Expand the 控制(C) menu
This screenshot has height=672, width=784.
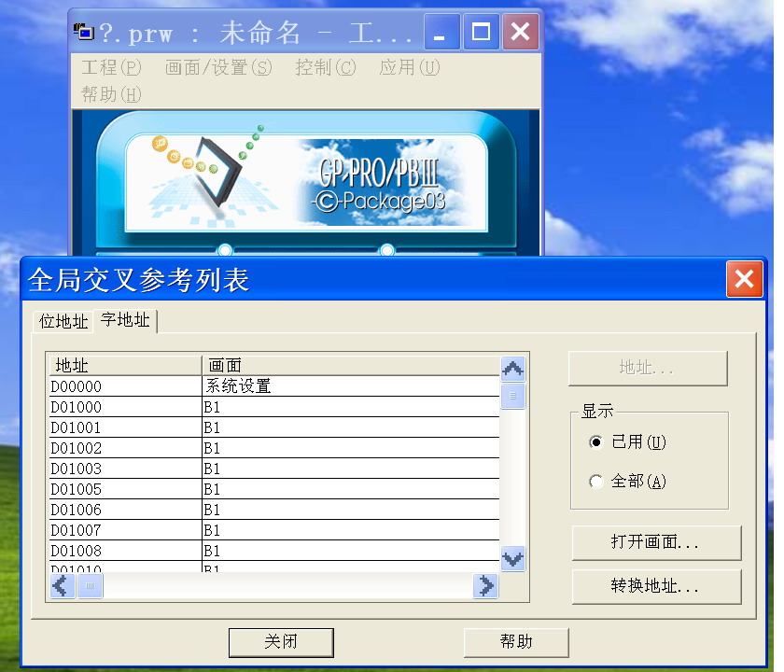coord(326,67)
